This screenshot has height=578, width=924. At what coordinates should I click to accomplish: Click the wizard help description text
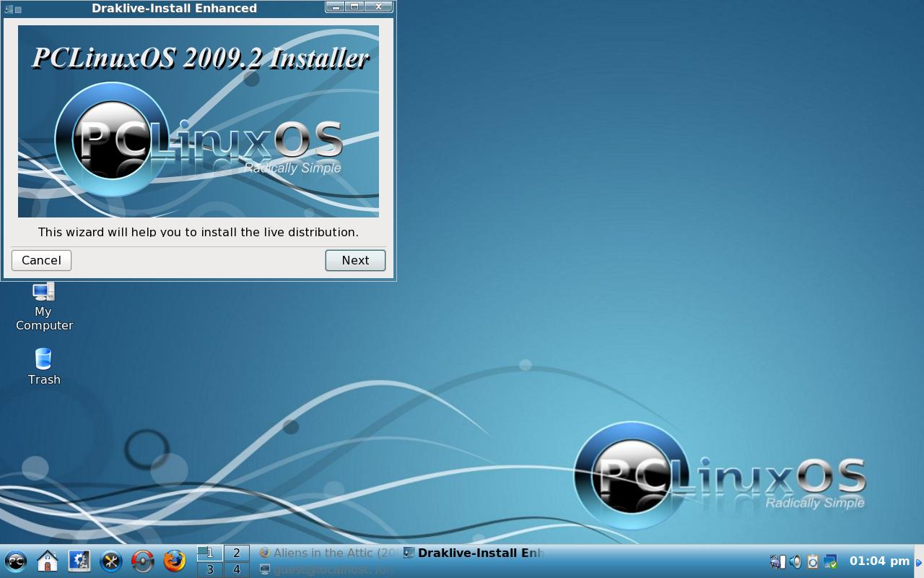199,232
